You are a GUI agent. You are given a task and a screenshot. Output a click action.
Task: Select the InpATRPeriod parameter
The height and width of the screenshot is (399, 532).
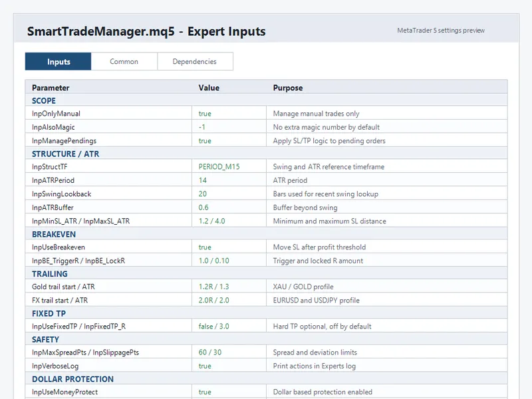(x=53, y=180)
